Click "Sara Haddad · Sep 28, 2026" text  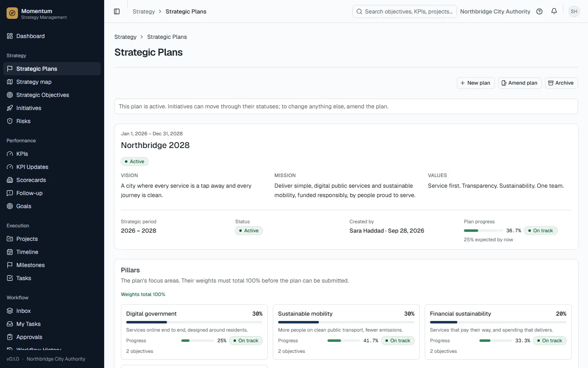tap(387, 231)
